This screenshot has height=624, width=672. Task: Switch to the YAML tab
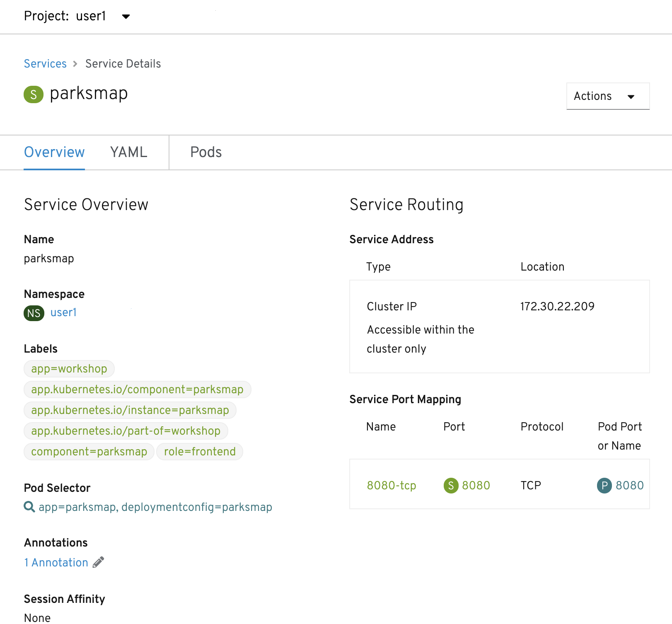pos(128,152)
